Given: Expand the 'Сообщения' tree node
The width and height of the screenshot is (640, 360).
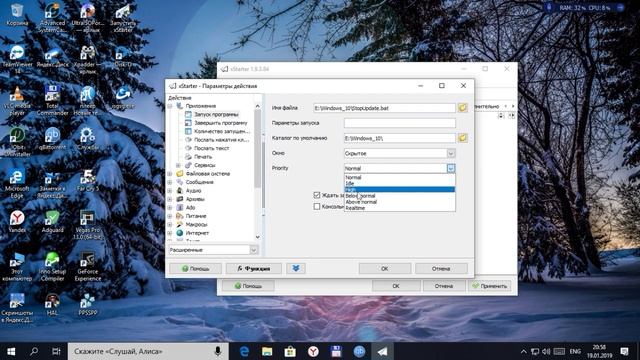Looking at the screenshot, I should 170,182.
